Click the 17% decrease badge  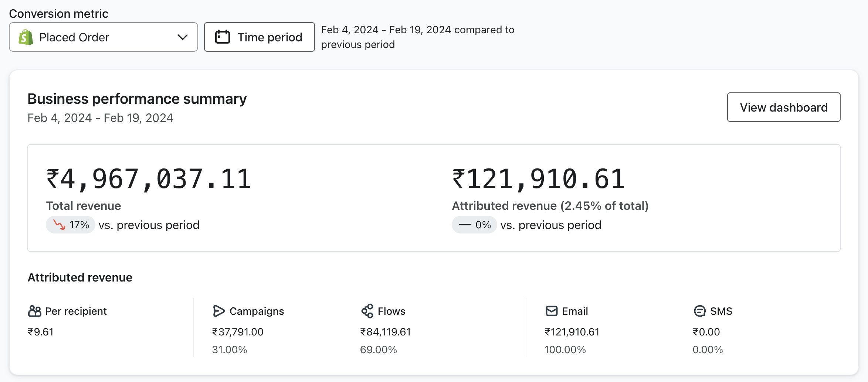click(70, 225)
